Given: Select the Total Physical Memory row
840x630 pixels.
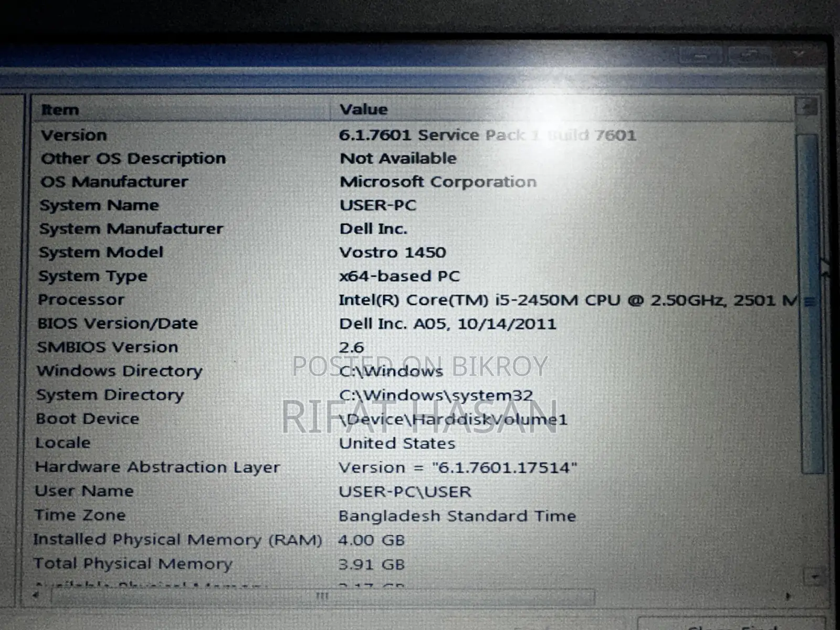Looking at the screenshot, I should [133, 564].
